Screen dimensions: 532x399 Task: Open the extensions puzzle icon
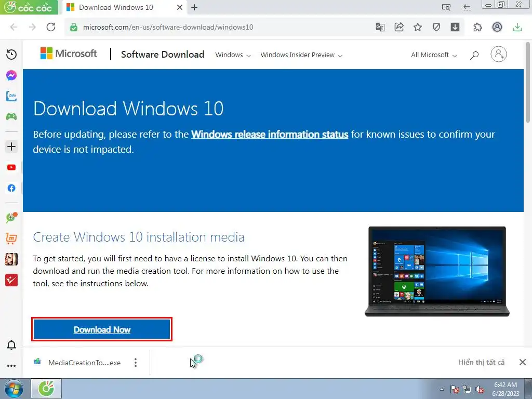pos(478,27)
